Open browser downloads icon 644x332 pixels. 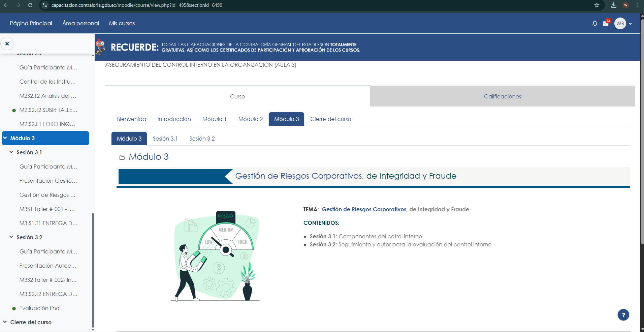(x=613, y=5)
